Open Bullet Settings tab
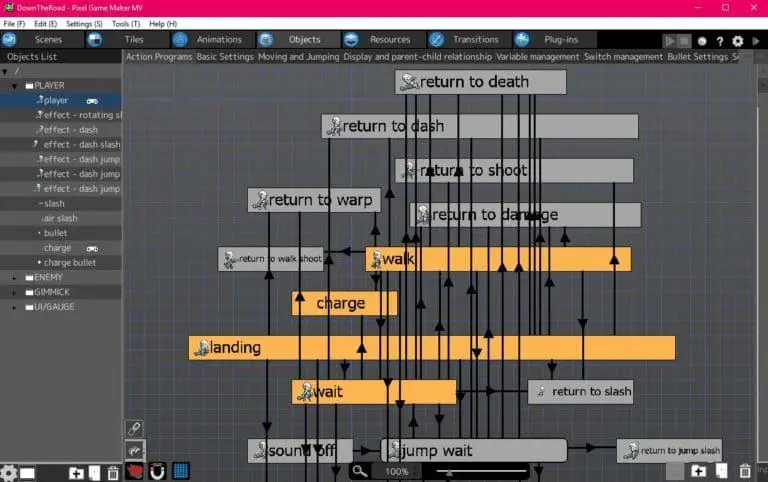 pos(697,57)
